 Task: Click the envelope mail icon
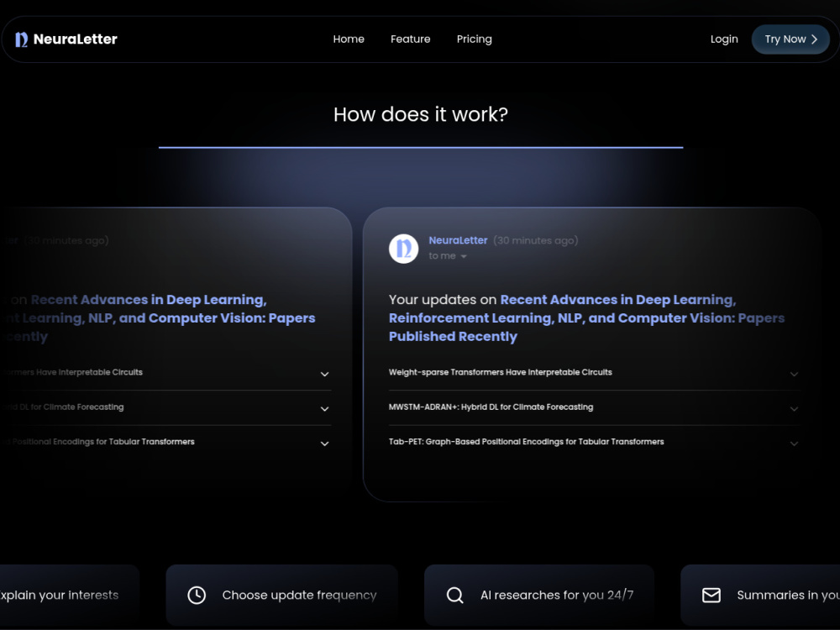pos(711,596)
